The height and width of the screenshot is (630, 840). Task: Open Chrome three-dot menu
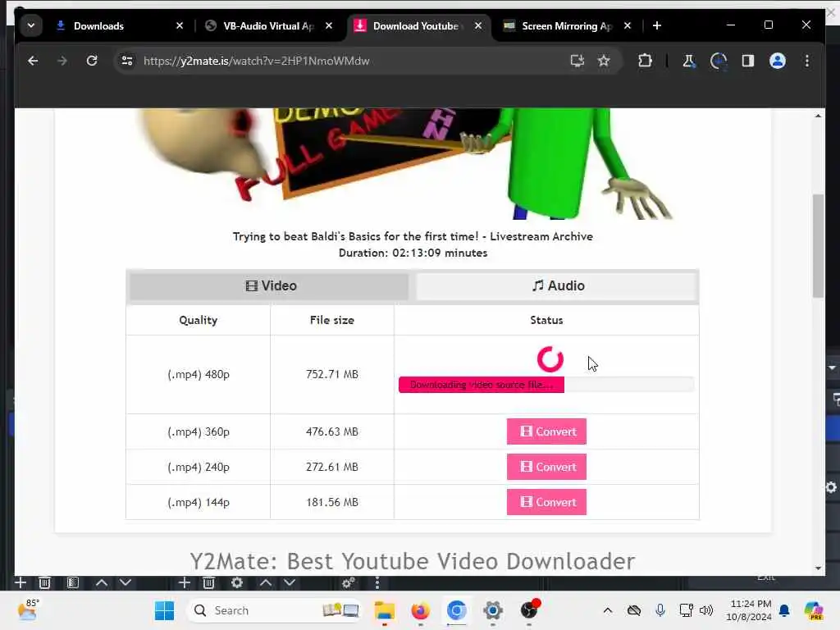click(807, 61)
